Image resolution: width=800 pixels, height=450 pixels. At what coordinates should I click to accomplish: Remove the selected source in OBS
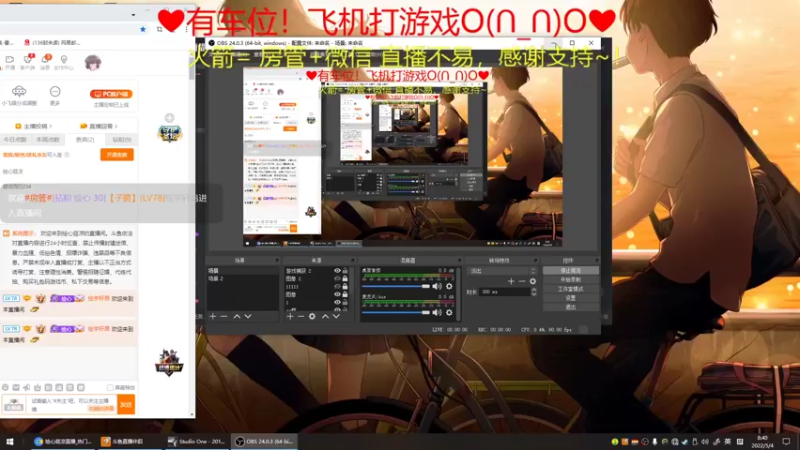pos(301,316)
